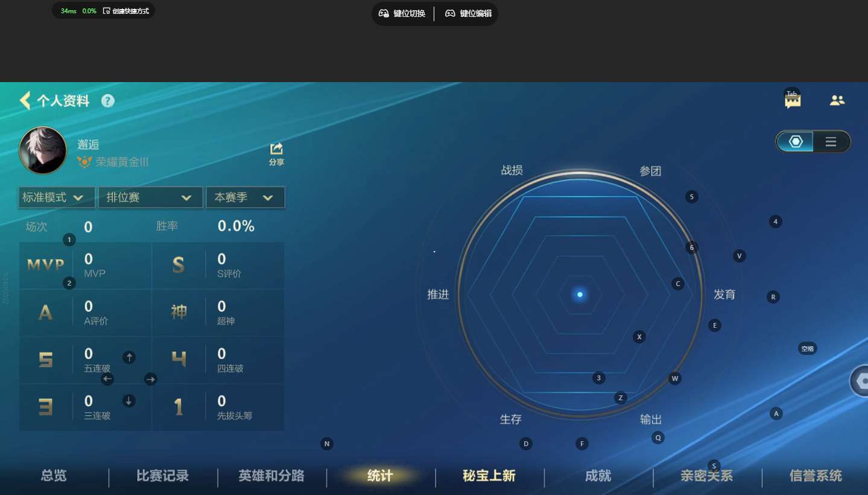Click the back arrow beside 个人资料
The height and width of the screenshot is (495, 868).
pyautogui.click(x=25, y=100)
